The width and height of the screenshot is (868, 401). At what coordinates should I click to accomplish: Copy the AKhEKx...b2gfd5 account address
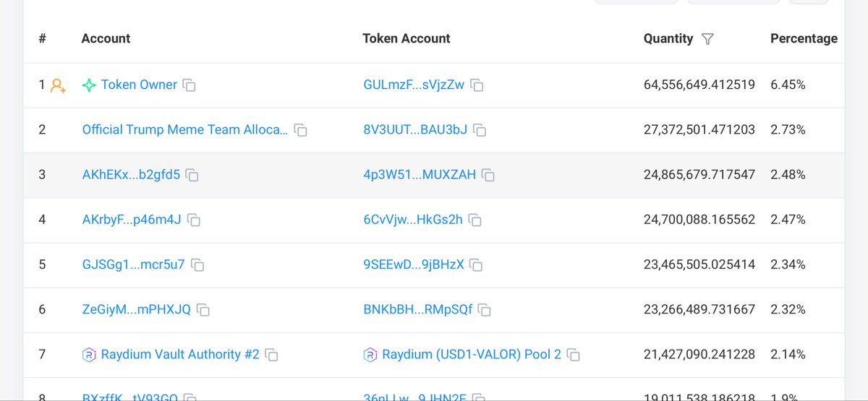pyautogui.click(x=192, y=175)
